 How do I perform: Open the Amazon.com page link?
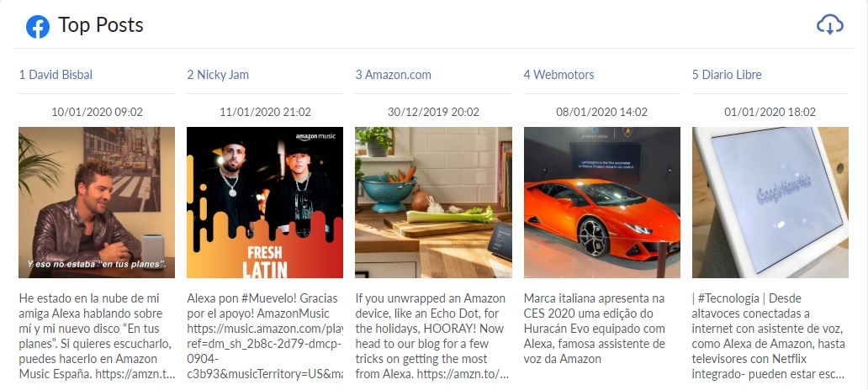pyautogui.click(x=393, y=75)
